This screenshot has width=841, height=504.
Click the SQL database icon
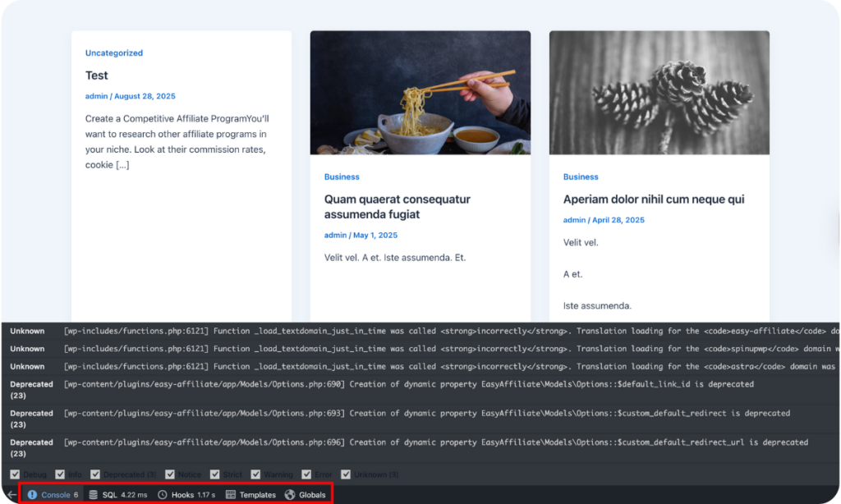click(x=90, y=494)
